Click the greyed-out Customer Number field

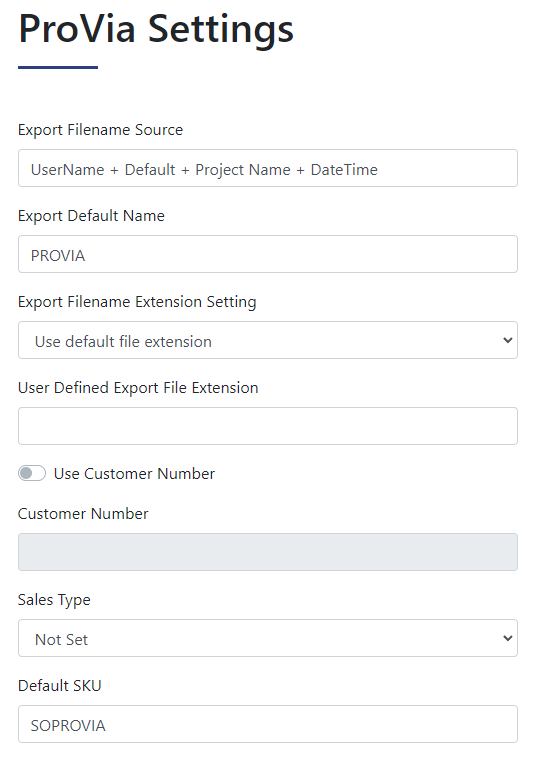click(268, 552)
